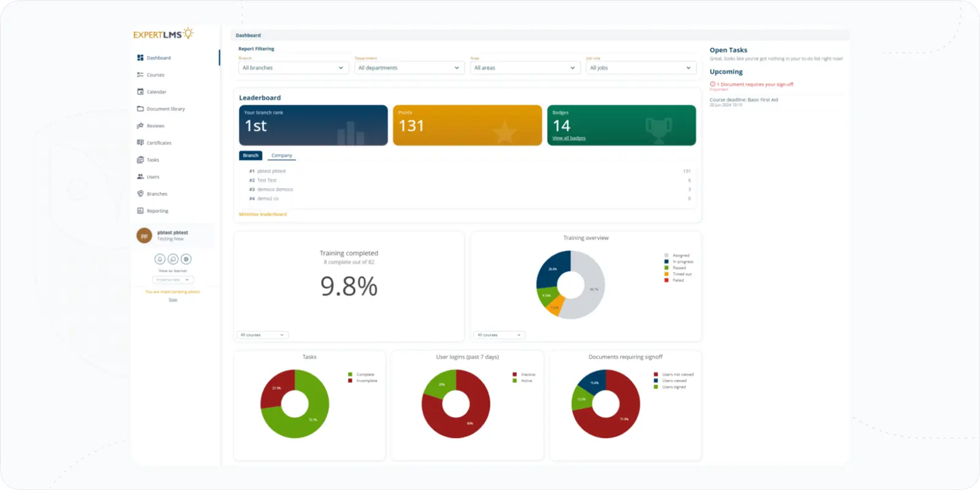Screen dimensions: 980x490
Task: Click the round settings icon beside chat
Action: (186, 259)
